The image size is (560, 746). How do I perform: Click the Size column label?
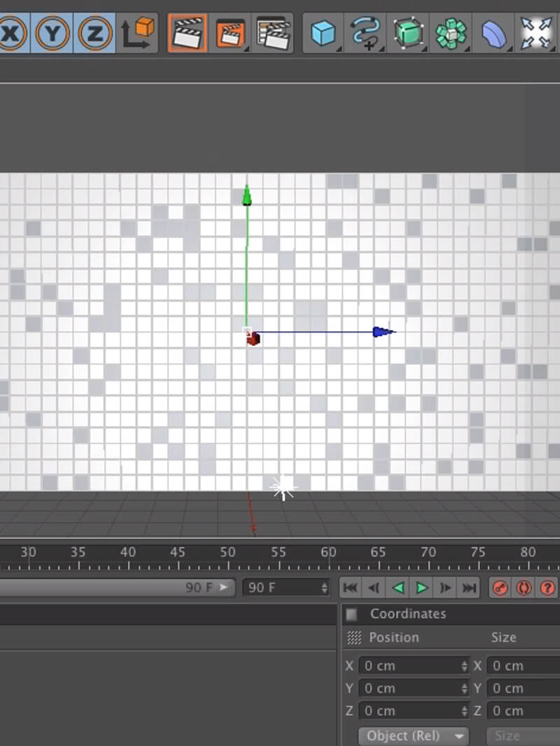click(x=503, y=638)
